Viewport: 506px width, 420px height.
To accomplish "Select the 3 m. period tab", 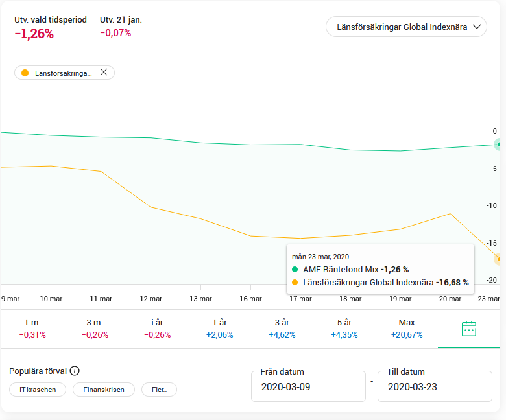I will [95, 329].
